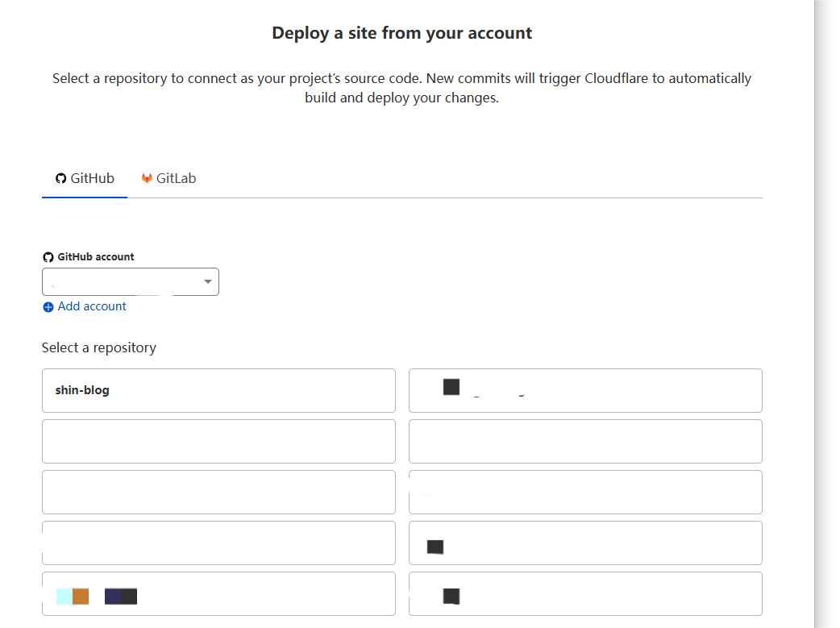Screen dimensions: 840x628
Task: Click the 'Add account' link
Action: tap(92, 306)
